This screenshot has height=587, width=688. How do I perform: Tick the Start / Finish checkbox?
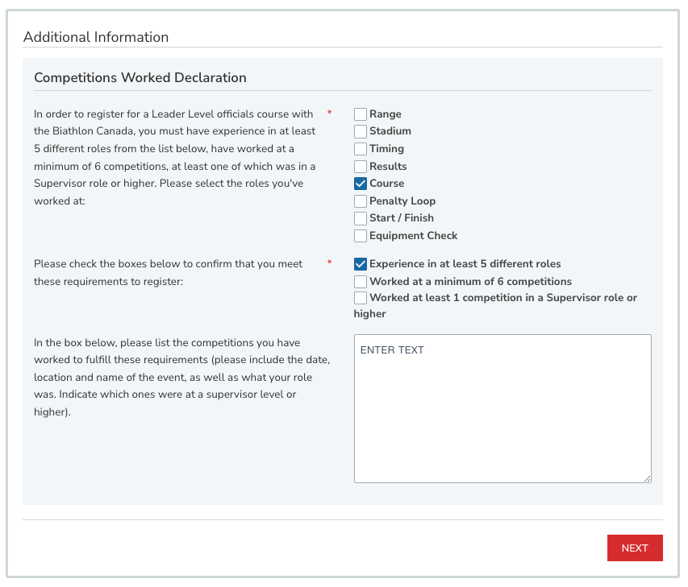(x=360, y=218)
